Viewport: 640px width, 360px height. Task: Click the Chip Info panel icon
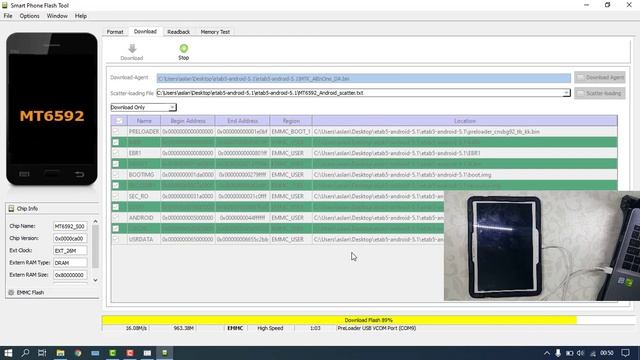(x=11, y=209)
